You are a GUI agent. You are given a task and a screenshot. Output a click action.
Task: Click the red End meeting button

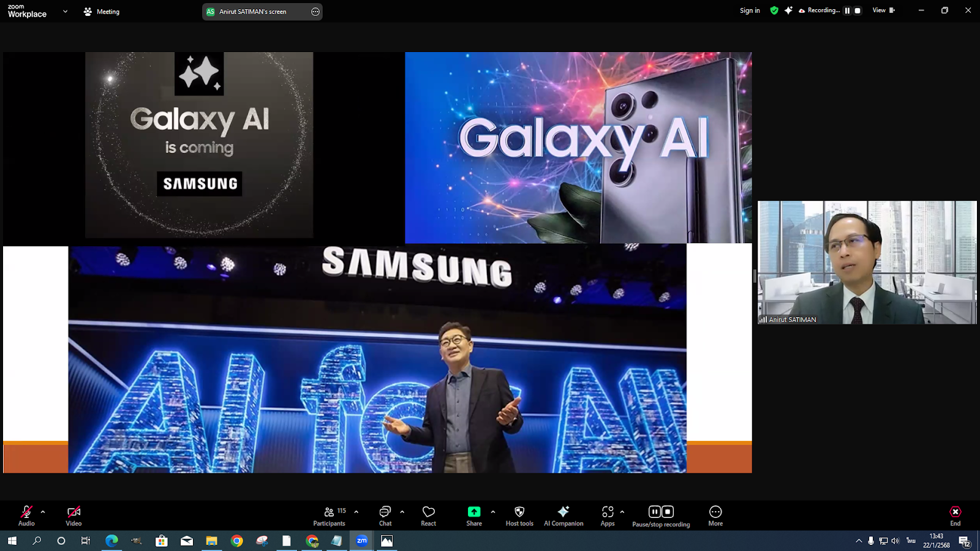click(x=956, y=515)
